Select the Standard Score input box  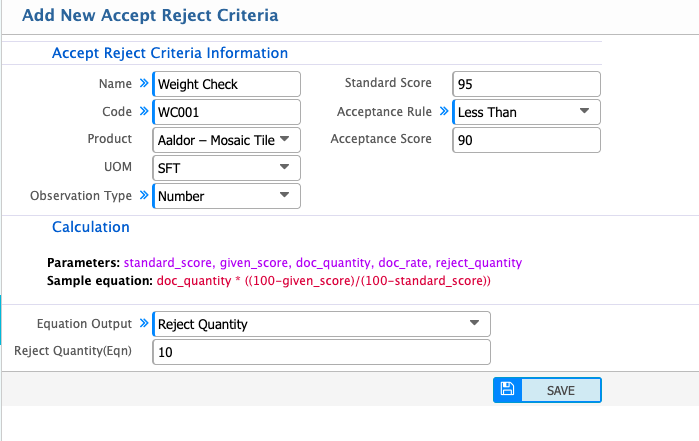tap(526, 84)
